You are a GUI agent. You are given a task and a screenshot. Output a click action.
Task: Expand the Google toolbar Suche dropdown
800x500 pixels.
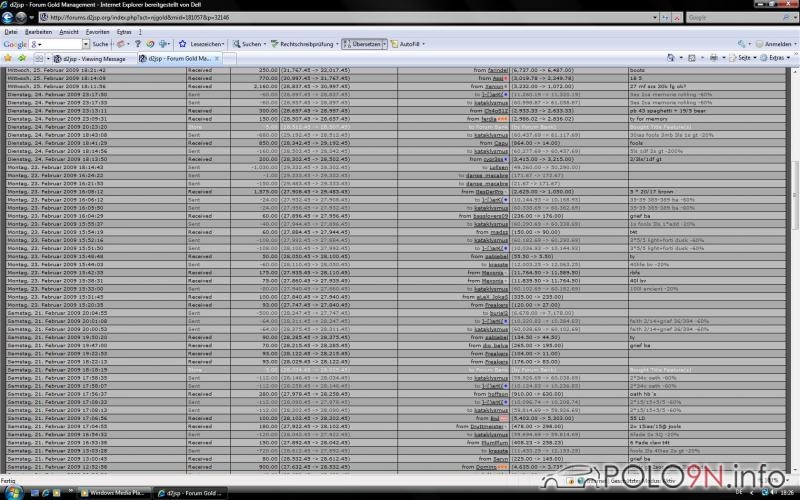click(101, 45)
